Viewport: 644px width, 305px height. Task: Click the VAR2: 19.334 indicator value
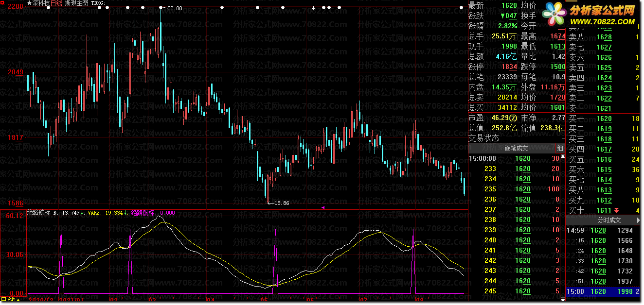click(x=107, y=212)
